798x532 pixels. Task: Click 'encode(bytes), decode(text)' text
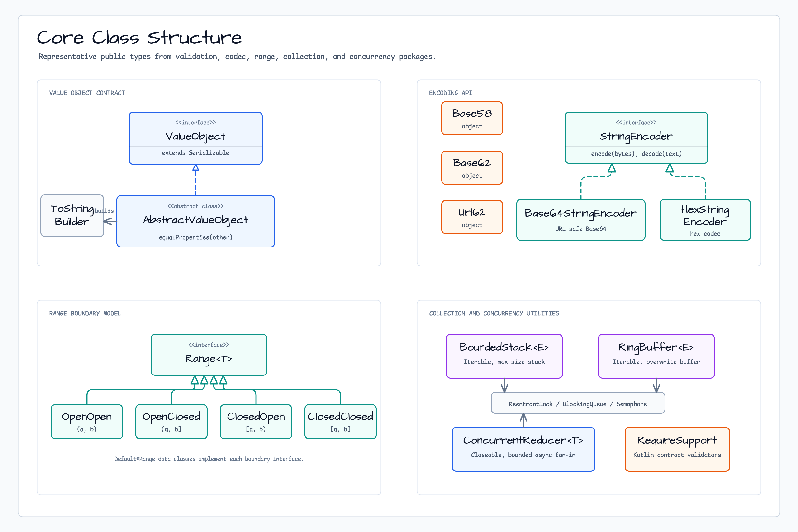(x=636, y=154)
